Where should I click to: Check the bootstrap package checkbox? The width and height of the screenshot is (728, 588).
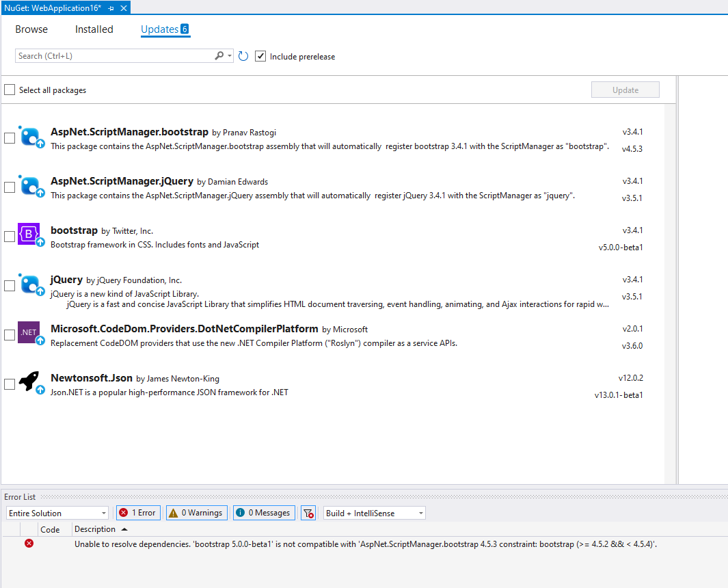click(x=10, y=237)
